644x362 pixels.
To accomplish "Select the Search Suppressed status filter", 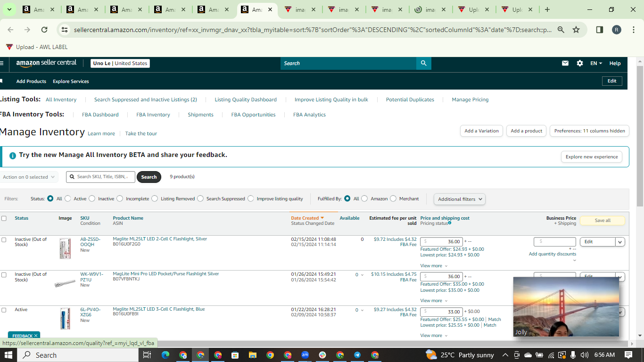I will 200,199.
